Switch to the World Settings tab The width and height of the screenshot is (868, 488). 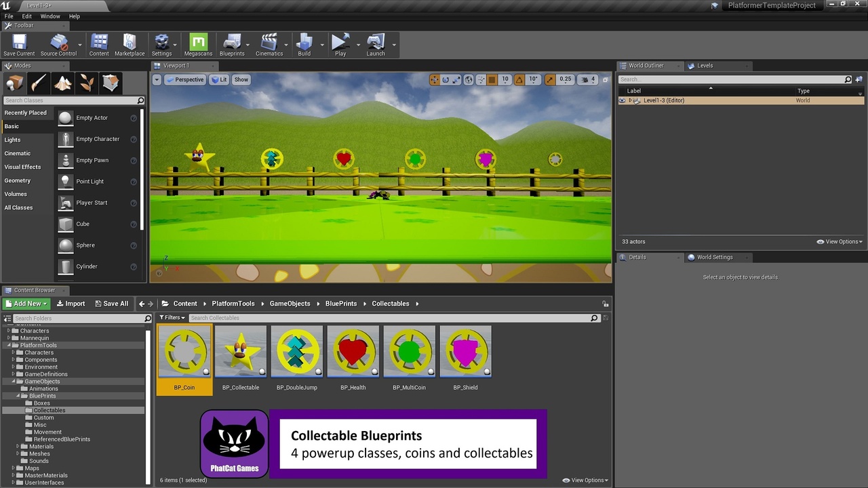coord(717,257)
